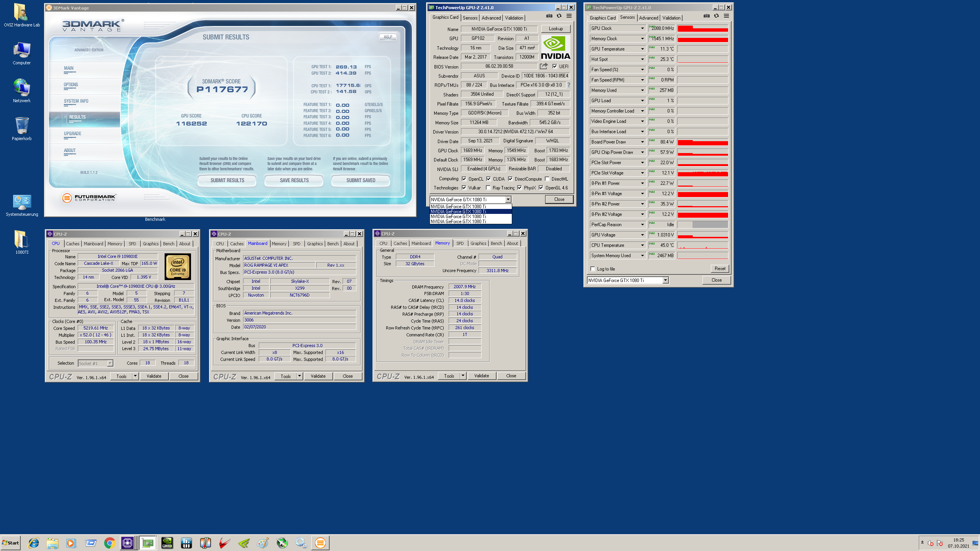Open Papierkorb recycle bin on desktop
Image resolution: width=980 pixels, height=551 pixels.
22,129
